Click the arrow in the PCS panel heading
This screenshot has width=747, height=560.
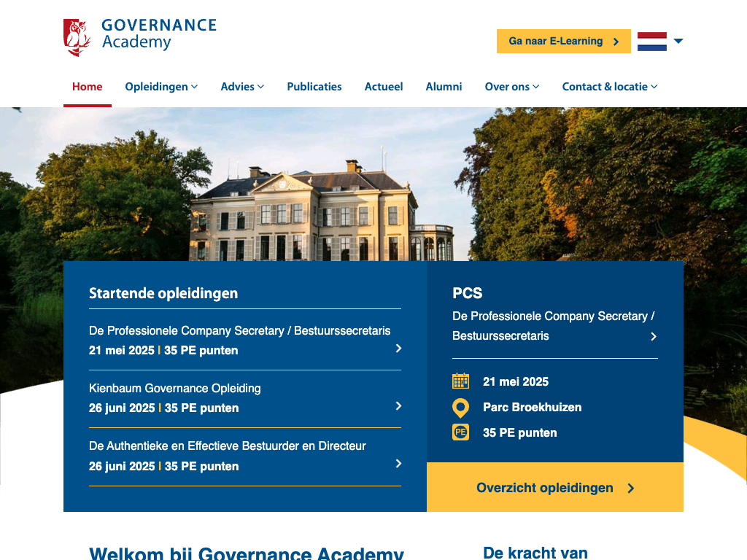[x=654, y=336]
